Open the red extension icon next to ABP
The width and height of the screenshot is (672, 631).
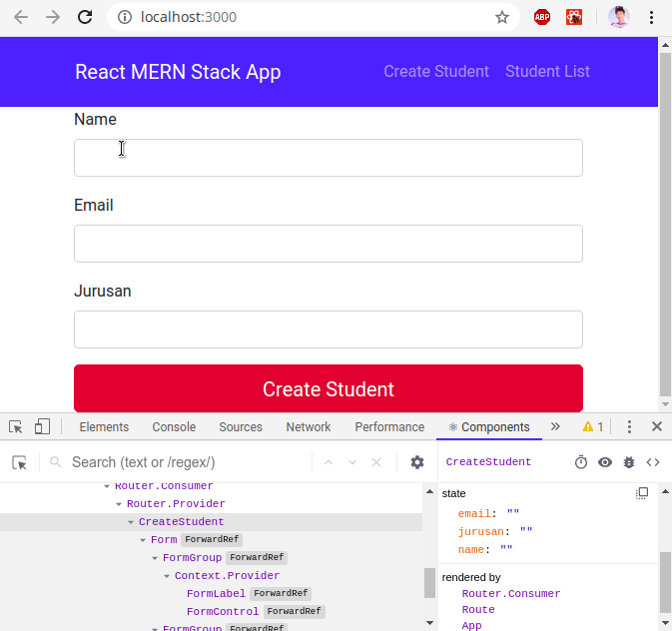tap(574, 17)
